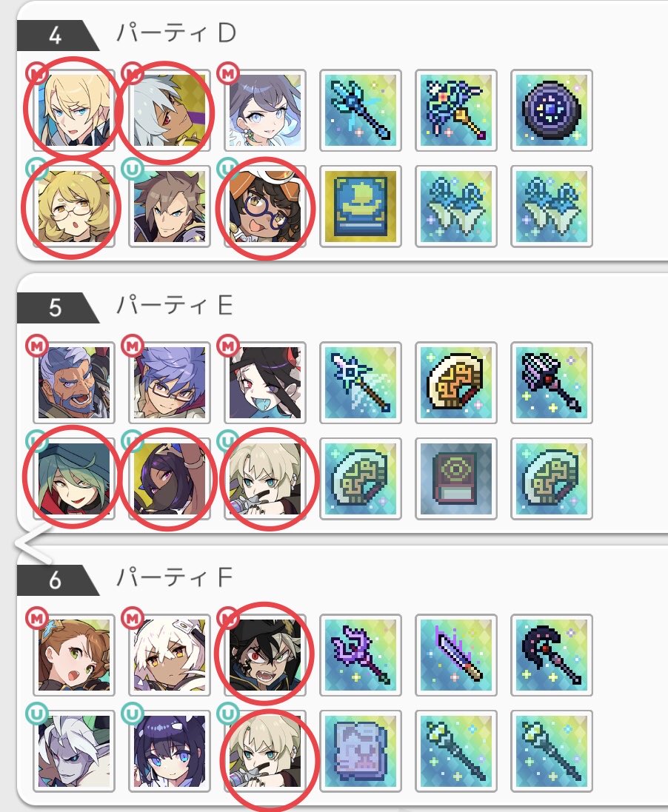
Task: Open the blue ship book item in Party D
Action: point(361,206)
